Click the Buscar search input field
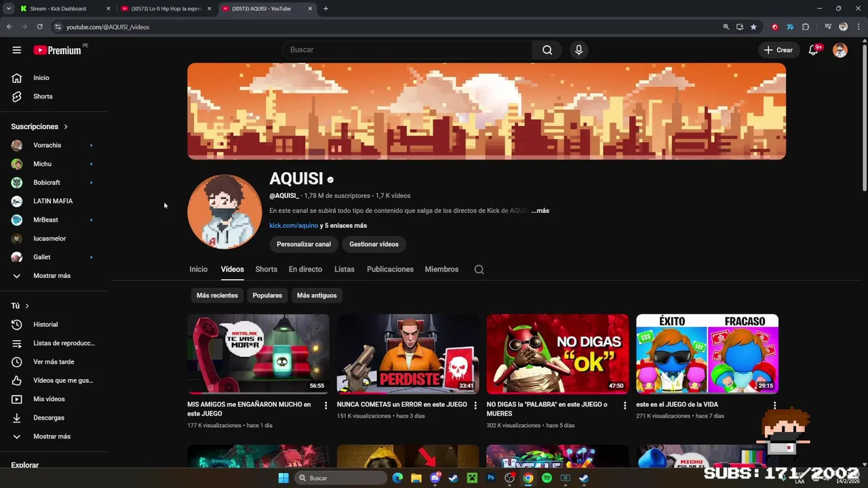This screenshot has width=868, height=488. [x=407, y=49]
